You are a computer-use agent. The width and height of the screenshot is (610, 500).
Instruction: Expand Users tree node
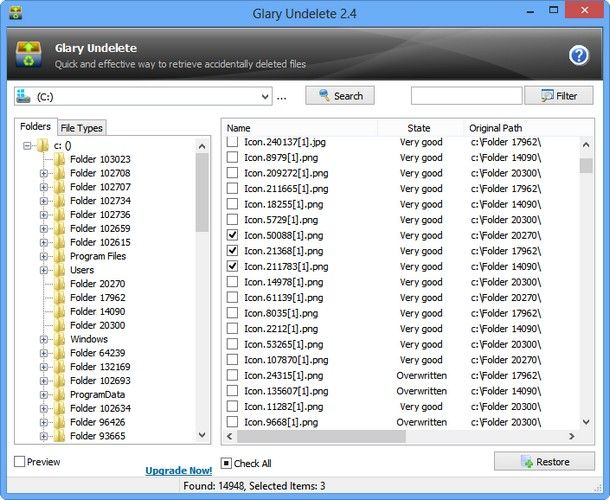coord(44,270)
